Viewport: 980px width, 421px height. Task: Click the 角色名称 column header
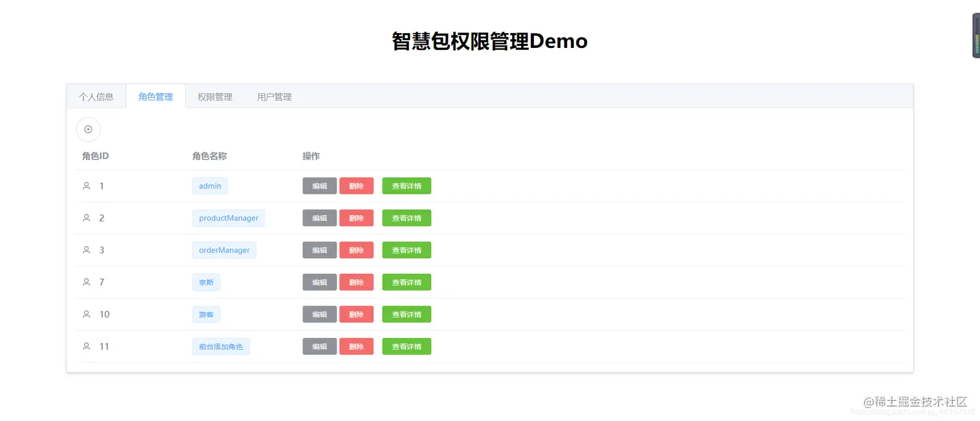tap(209, 156)
